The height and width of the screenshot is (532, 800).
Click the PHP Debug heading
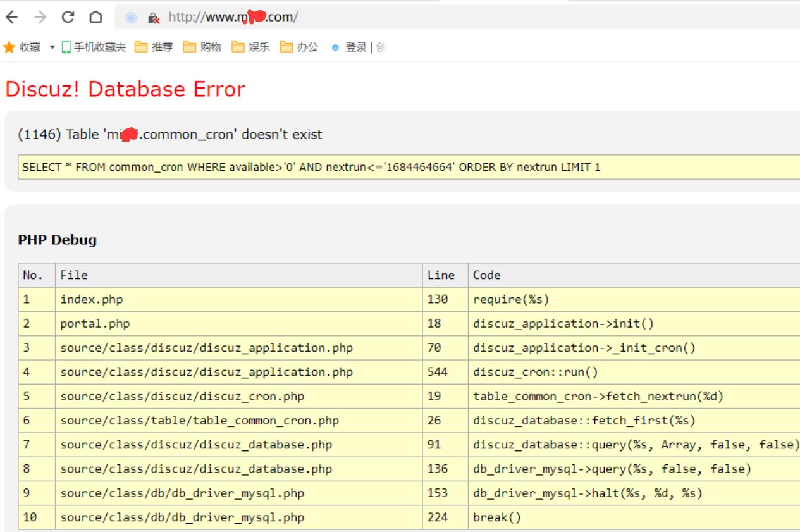pyautogui.click(x=58, y=240)
